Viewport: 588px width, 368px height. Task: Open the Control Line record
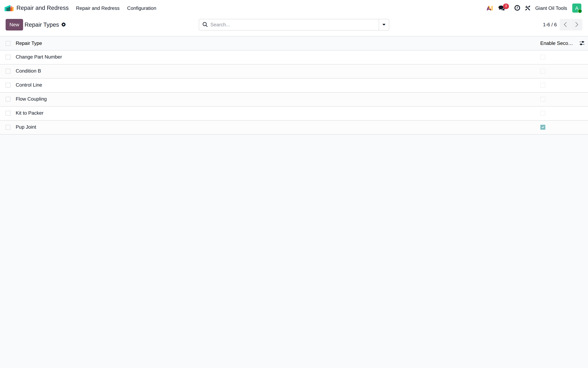tap(29, 85)
